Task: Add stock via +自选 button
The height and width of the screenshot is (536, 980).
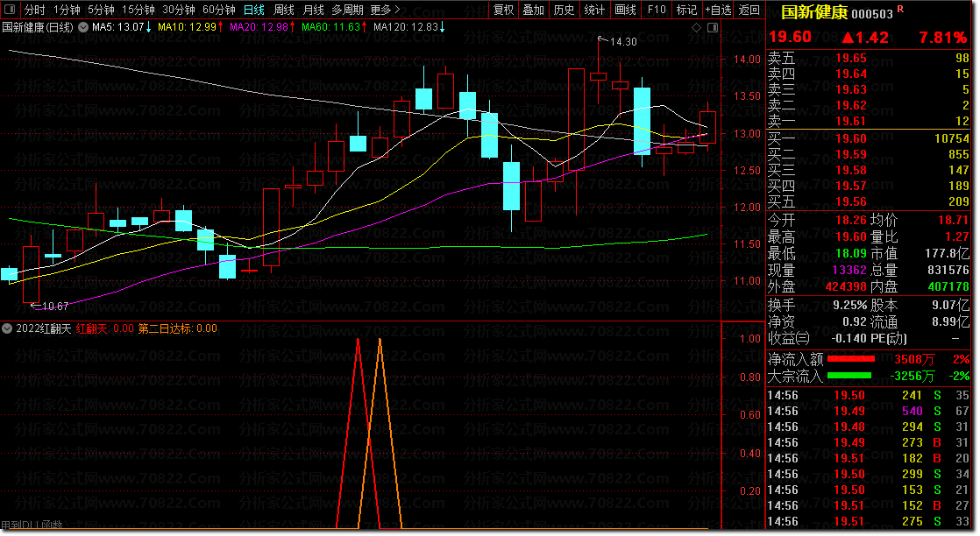Action: (718, 10)
